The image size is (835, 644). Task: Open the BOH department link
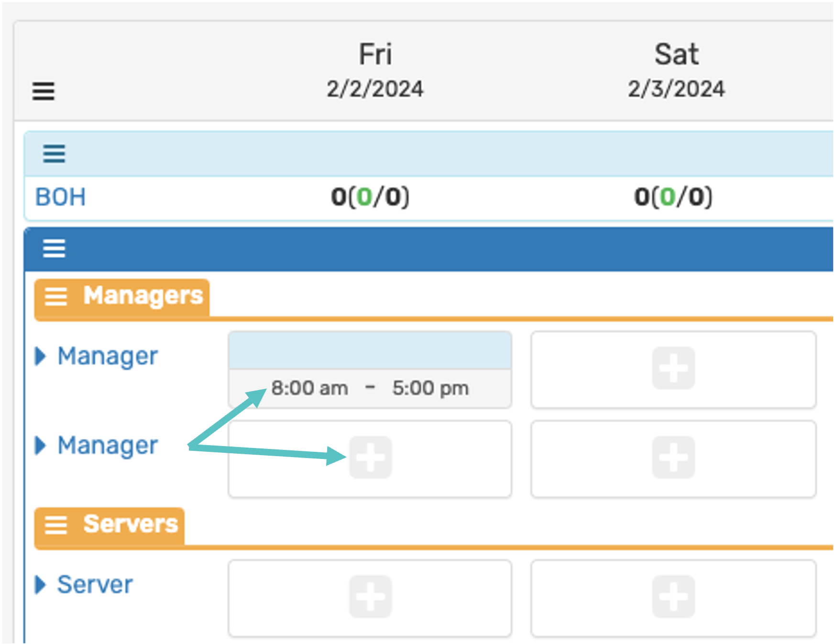click(61, 197)
